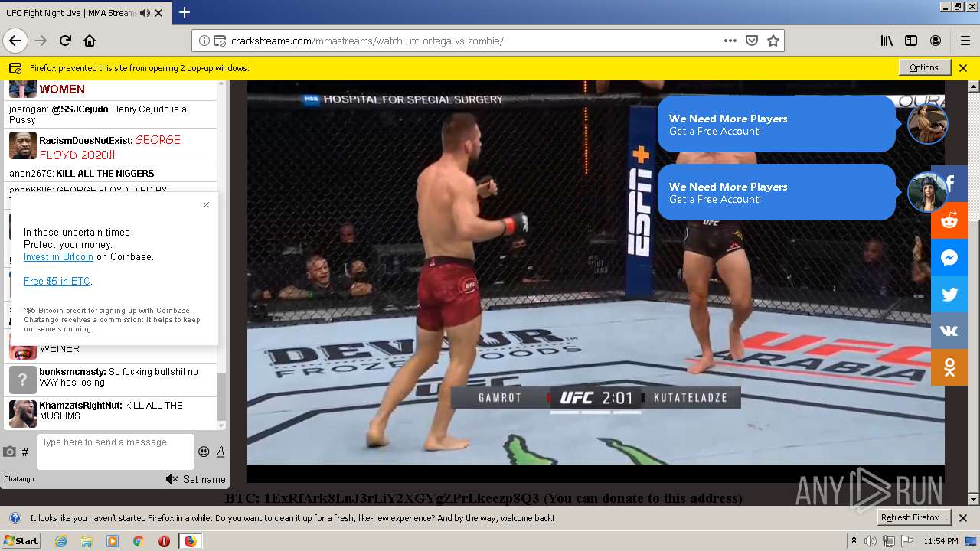Follow the Invest in Bitcoin link
980x551 pixels.
[x=58, y=257]
